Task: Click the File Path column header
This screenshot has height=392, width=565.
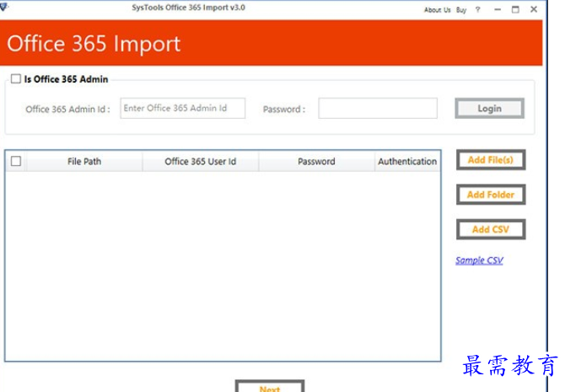Action: tap(84, 161)
